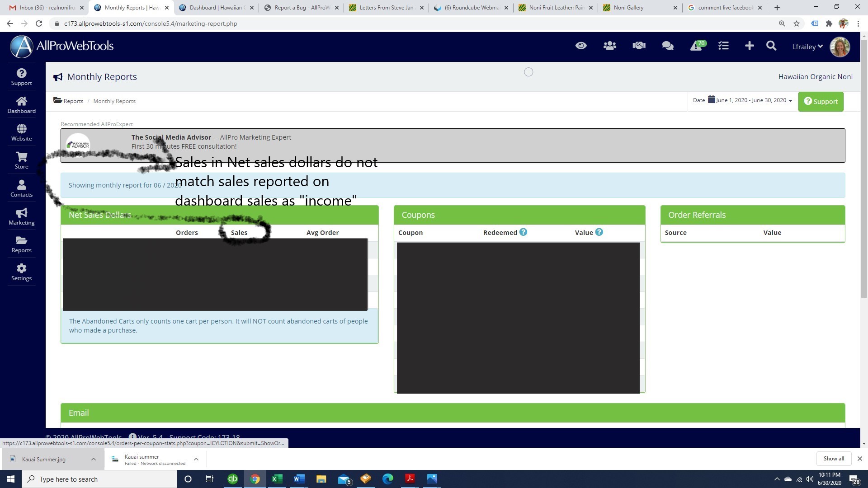The width and height of the screenshot is (868, 488).
Task: Switch to Noni Gallery tab
Action: click(x=640, y=8)
